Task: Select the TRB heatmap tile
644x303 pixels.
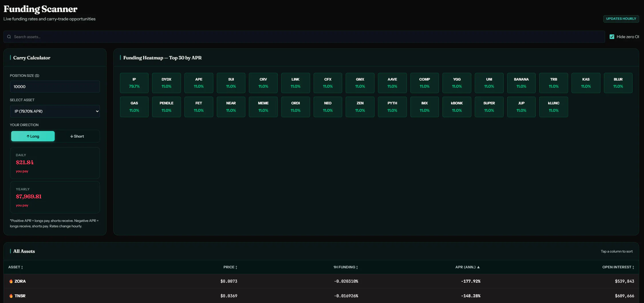Action: [x=554, y=83]
